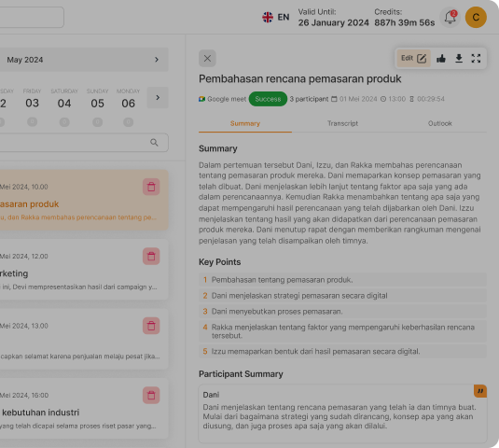The width and height of the screenshot is (499, 448).
Task: Select Saturday 04 in the calendar
Action: [64, 104]
